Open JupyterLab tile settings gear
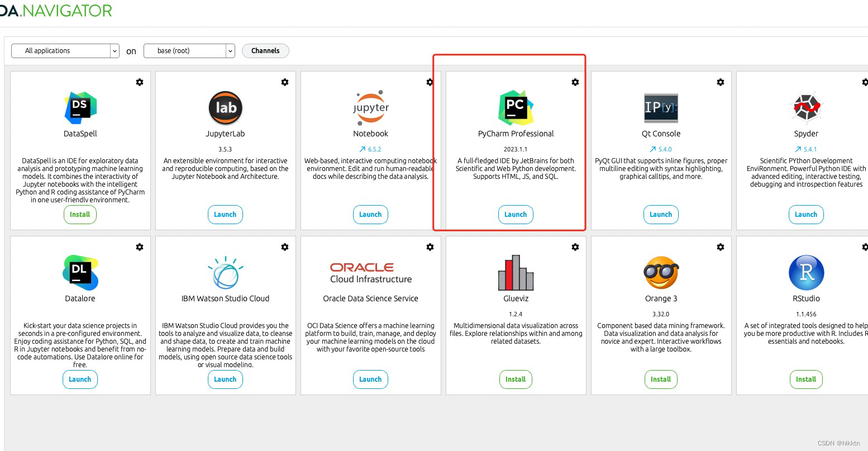The height and width of the screenshot is (451, 868). (x=285, y=82)
